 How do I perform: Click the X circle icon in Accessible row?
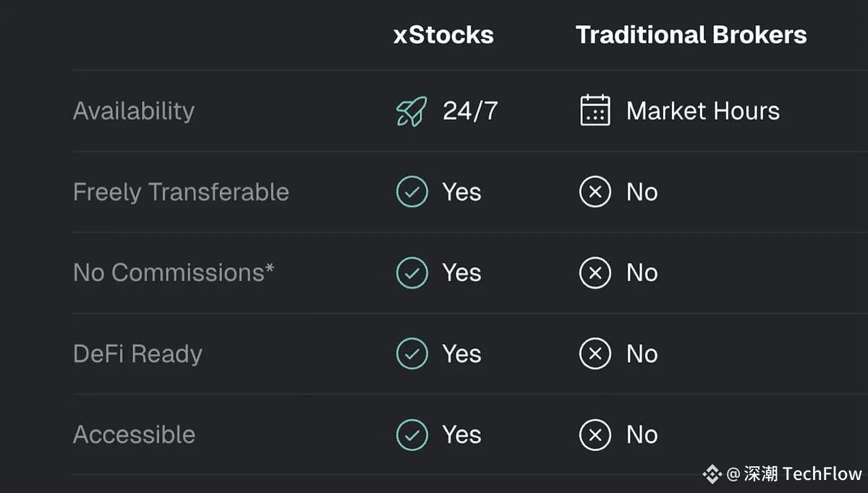pos(595,435)
